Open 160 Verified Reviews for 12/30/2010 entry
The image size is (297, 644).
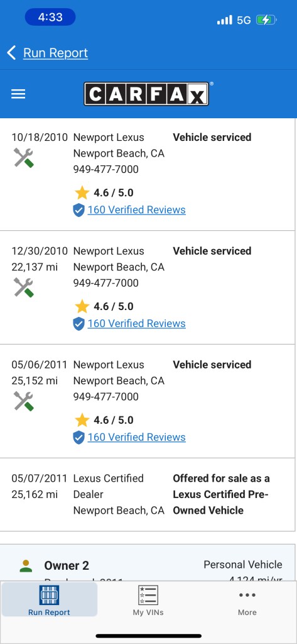[137, 324]
